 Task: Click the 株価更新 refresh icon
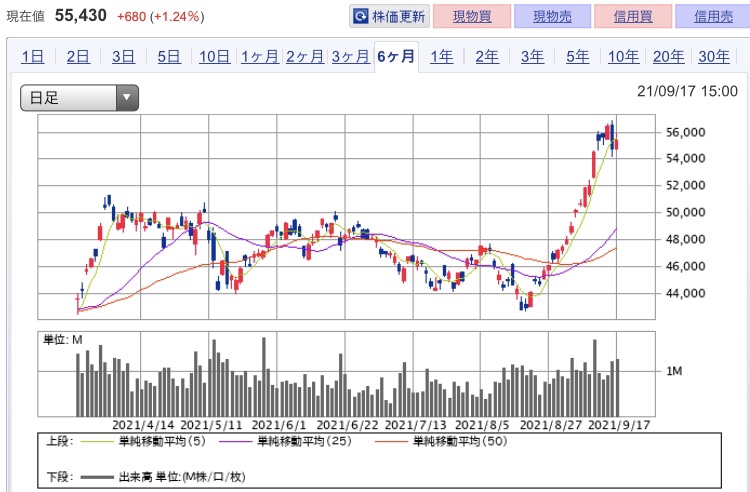[360, 17]
